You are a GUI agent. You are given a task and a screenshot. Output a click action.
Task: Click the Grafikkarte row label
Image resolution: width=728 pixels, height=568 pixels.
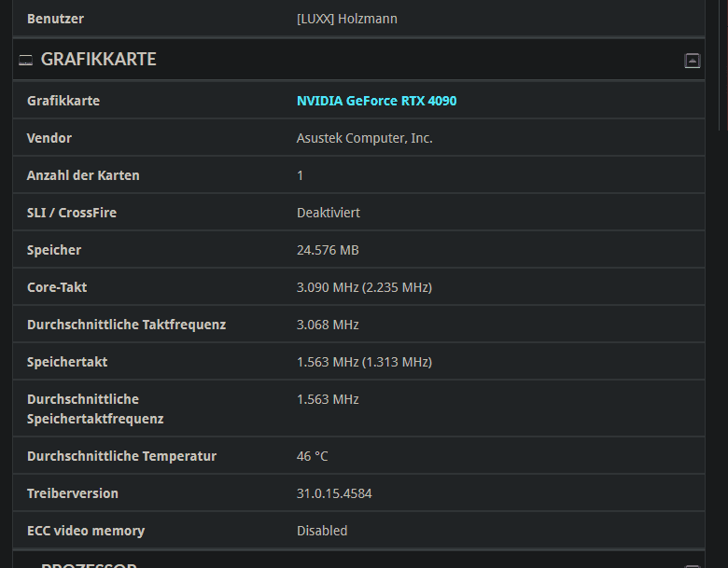63,101
